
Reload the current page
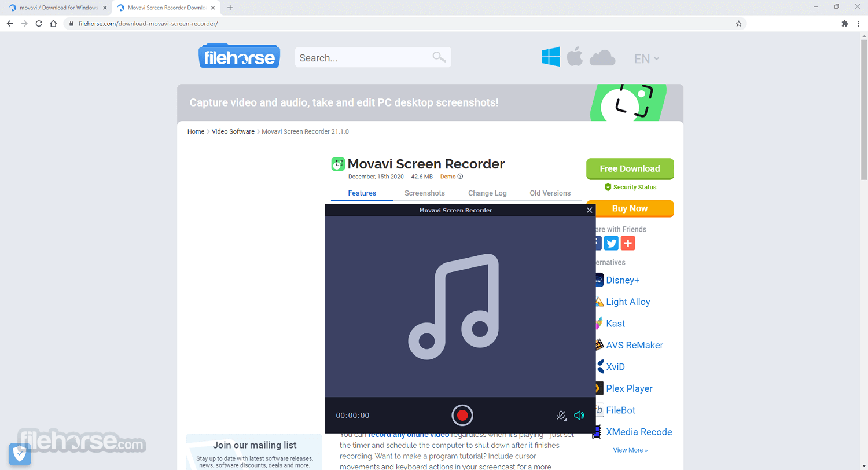click(x=39, y=24)
